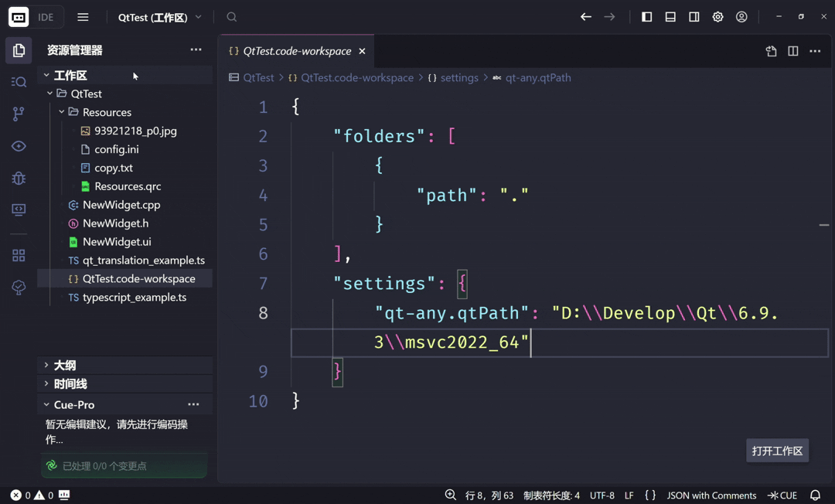Select the QtTest.code-workspace editor tab
Viewport: 835px width, 504px height.
[x=294, y=51]
